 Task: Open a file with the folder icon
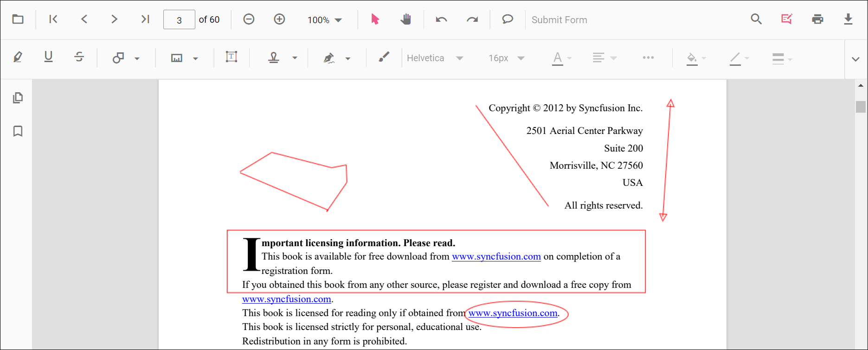18,19
